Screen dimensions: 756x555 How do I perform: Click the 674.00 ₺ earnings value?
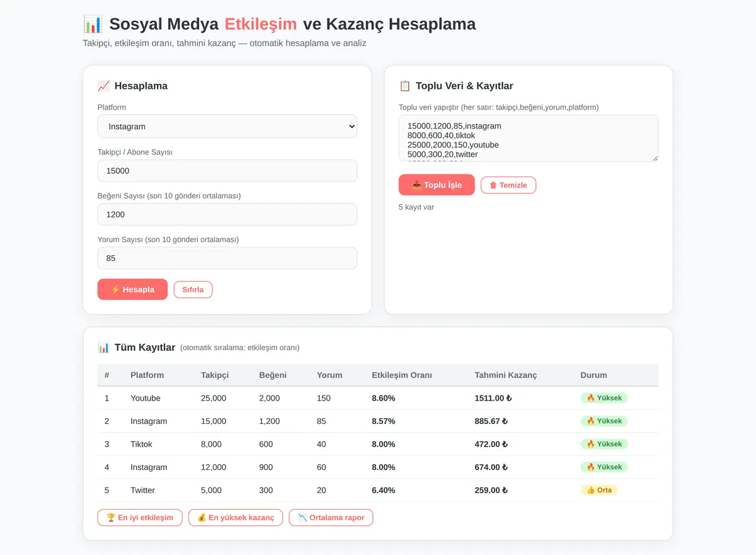point(491,467)
